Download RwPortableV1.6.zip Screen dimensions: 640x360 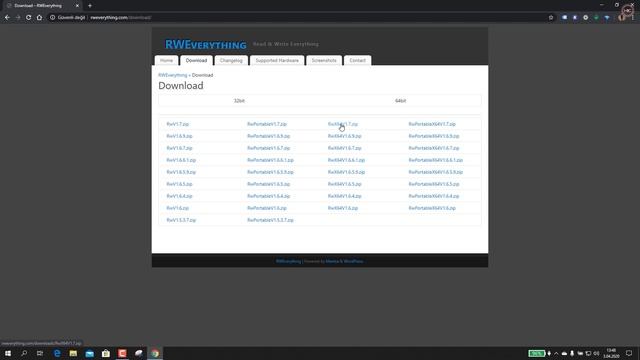(x=267, y=208)
